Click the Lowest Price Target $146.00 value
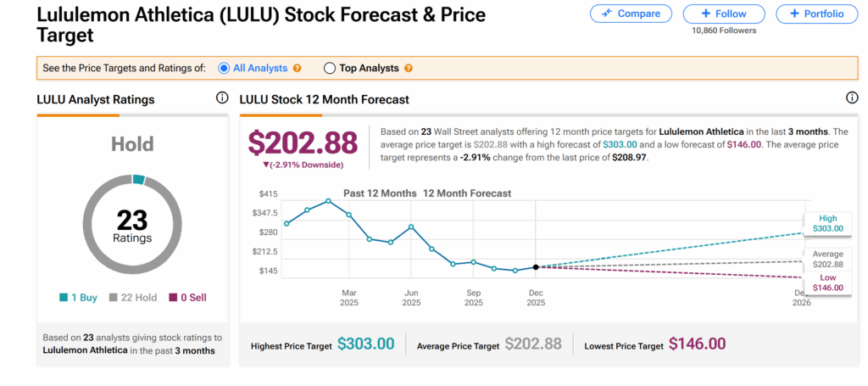 click(x=697, y=344)
